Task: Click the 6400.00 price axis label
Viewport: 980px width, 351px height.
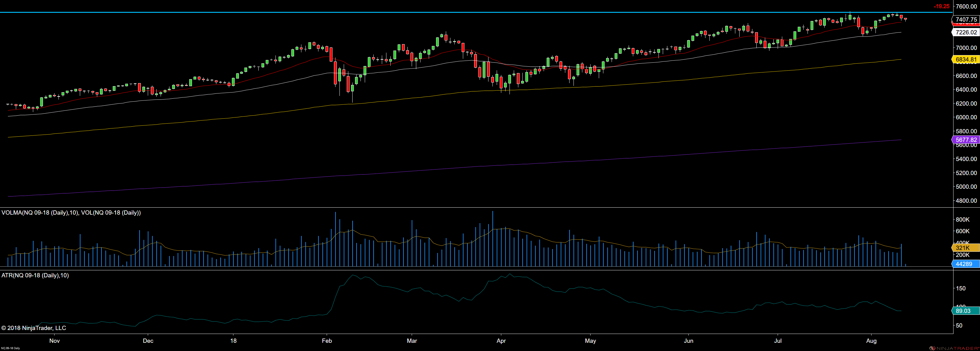Action: 966,90
